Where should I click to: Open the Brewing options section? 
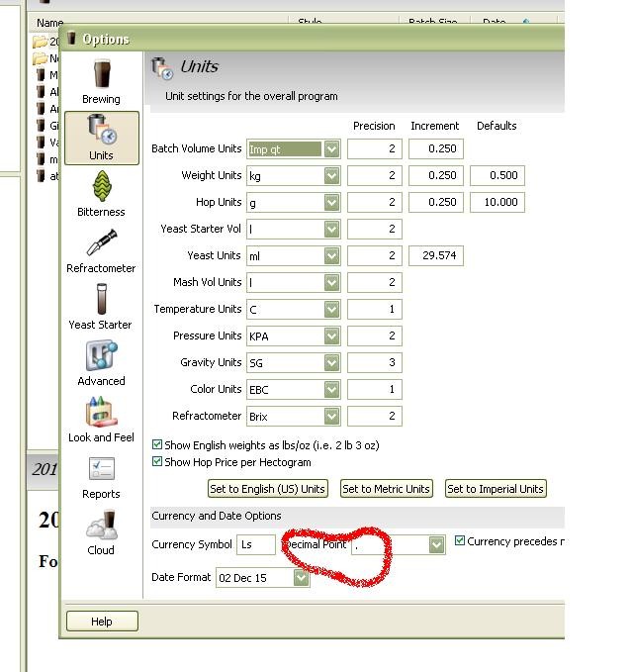point(101,81)
